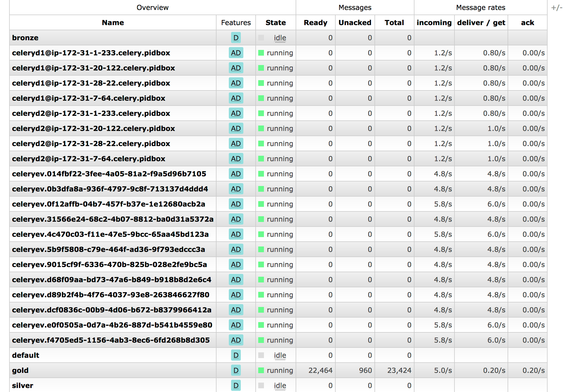Viewport: 575px width, 392px height.
Task: Sort queues by Name column header
Action: [113, 23]
